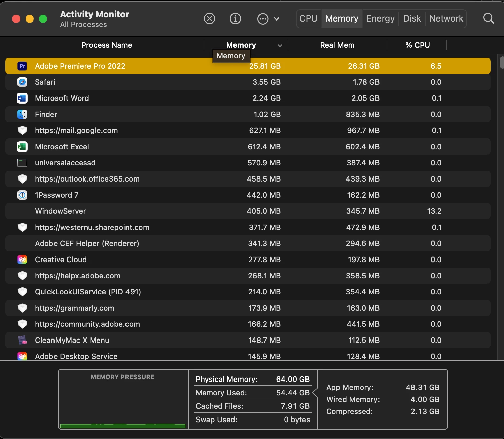Select the https://mail.google.com process
Image resolution: width=504 pixels, height=439 pixels.
pyautogui.click(x=76, y=130)
